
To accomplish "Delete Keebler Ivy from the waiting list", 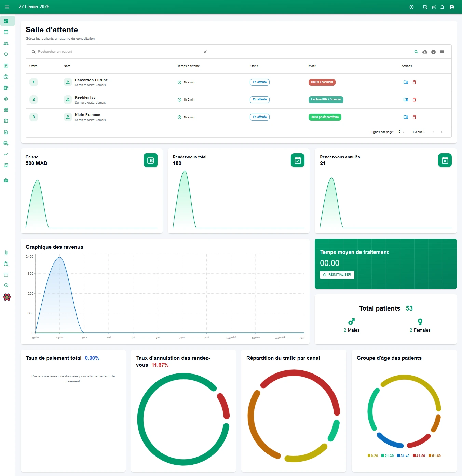I will tap(414, 100).
